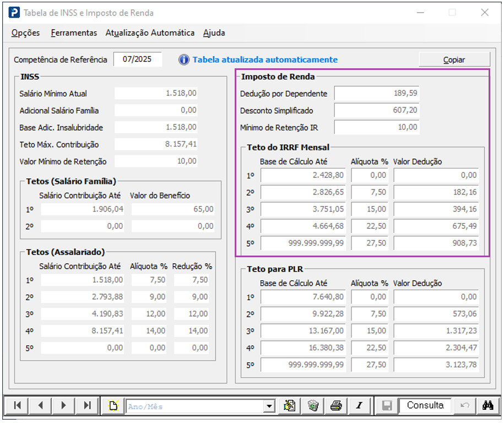Viewport: 504px width, 423px height.
Task: Click the blue info icon near table status
Action: click(184, 60)
